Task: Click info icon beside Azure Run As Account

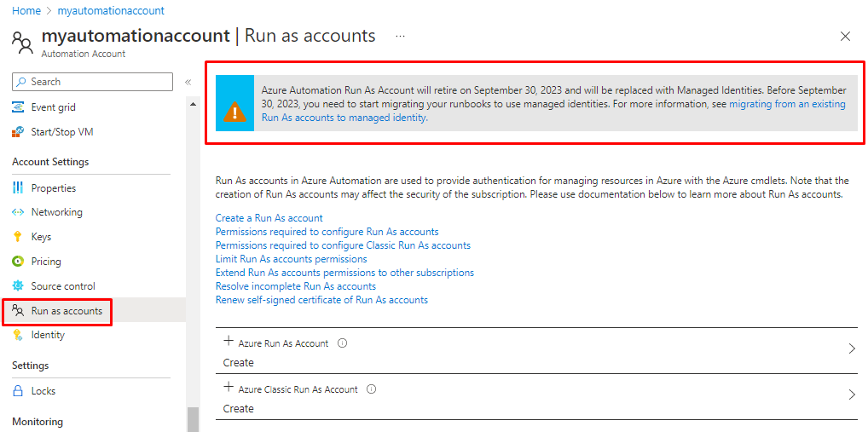Action: coord(342,343)
